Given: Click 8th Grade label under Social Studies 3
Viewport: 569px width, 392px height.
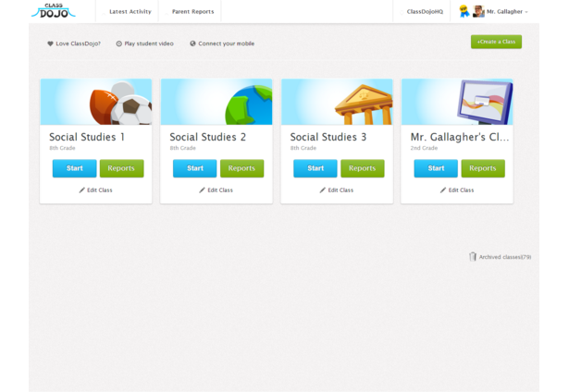Looking at the screenshot, I should (x=303, y=148).
